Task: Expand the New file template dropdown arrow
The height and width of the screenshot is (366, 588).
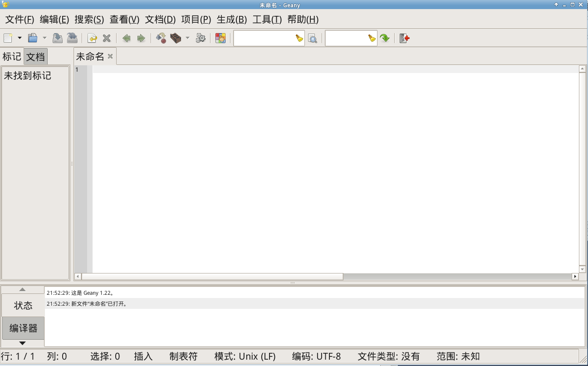Action: [x=20, y=38]
